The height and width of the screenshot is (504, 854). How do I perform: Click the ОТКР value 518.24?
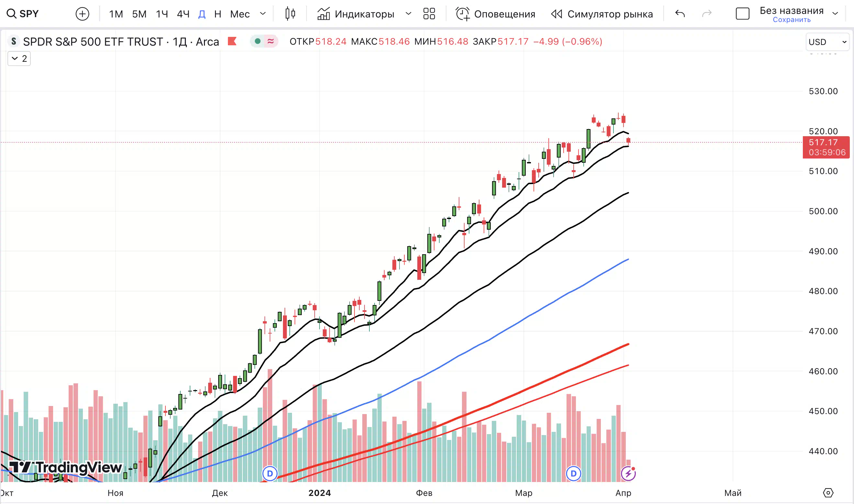pos(331,41)
